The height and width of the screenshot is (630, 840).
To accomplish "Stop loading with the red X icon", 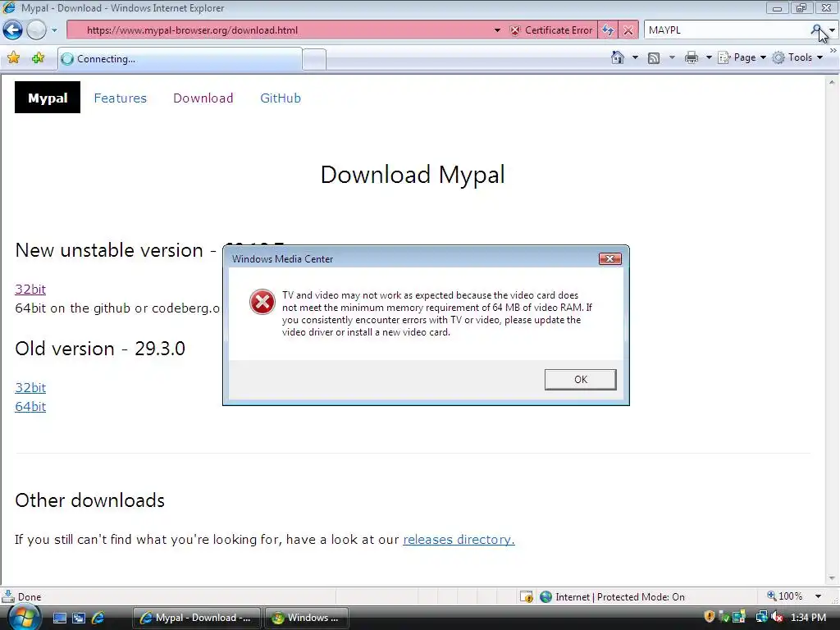I will pyautogui.click(x=628, y=30).
